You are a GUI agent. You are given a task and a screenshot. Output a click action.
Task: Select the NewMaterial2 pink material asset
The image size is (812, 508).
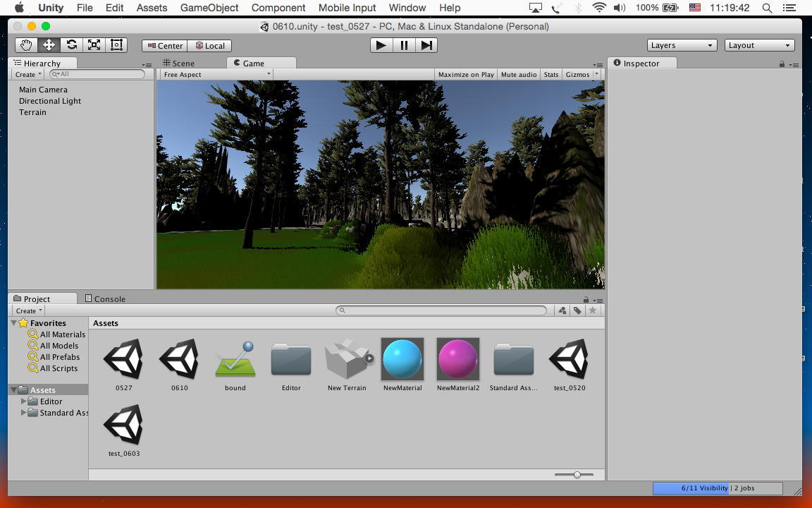(458, 360)
